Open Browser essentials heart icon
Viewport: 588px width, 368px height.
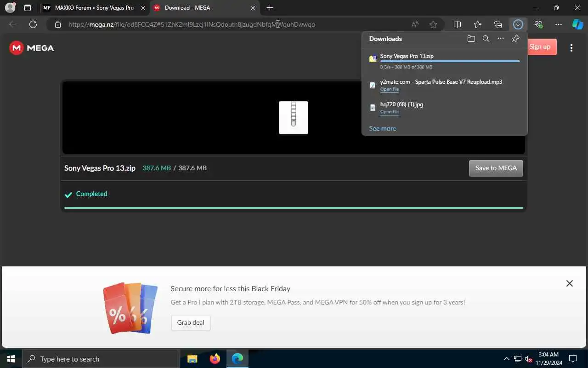538,24
